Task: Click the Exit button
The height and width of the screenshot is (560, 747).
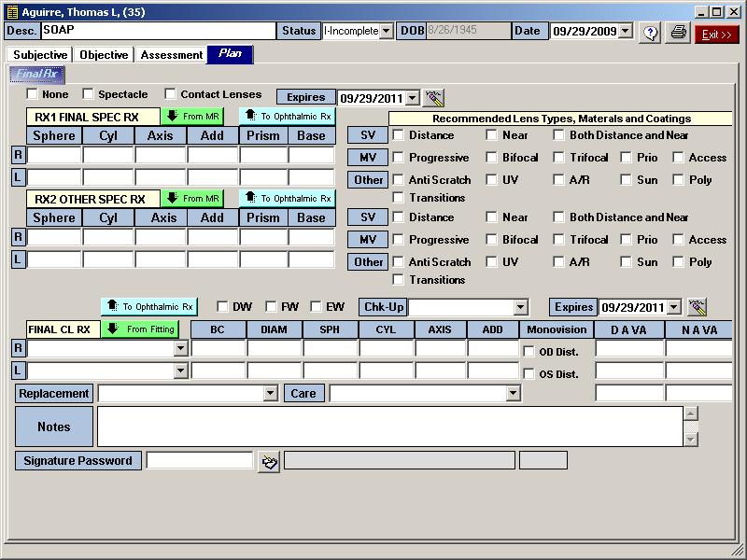Action: coord(716,34)
